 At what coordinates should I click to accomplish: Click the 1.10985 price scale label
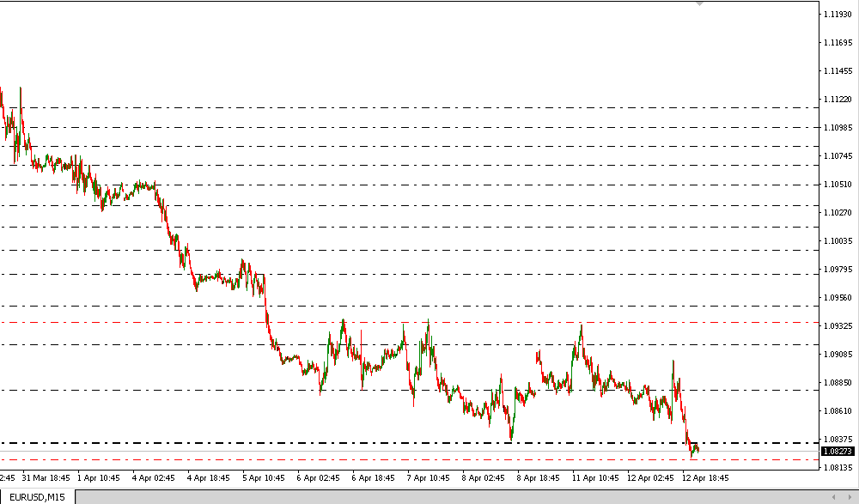(x=838, y=128)
